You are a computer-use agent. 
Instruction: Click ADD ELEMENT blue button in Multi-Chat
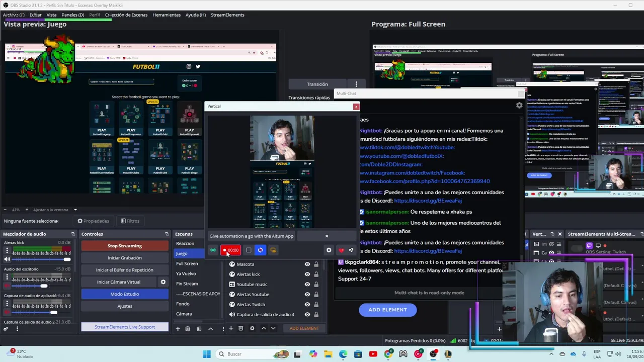point(387,310)
